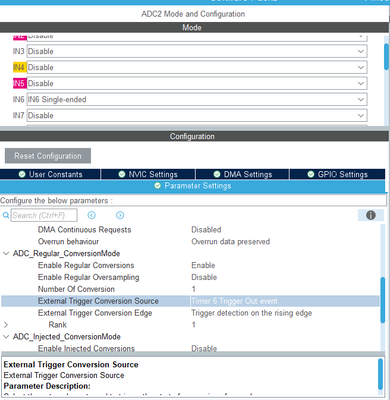
Task: Switch to the GPIO Settings tab
Action: 338,174
